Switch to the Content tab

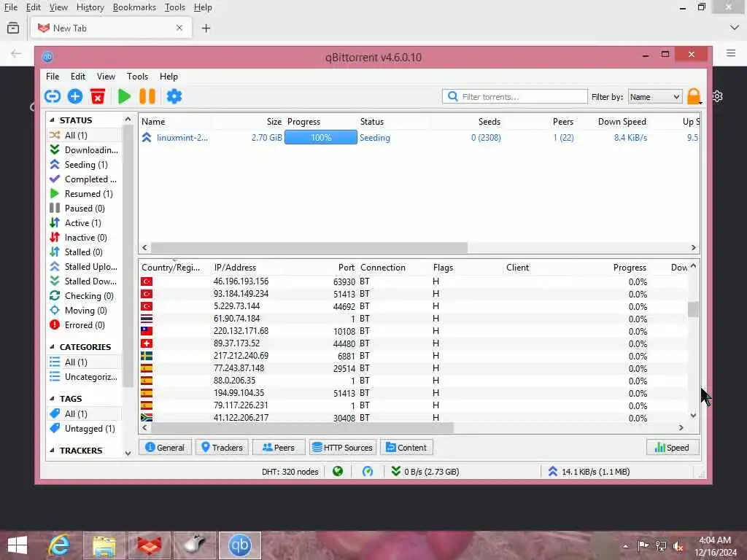406,448
